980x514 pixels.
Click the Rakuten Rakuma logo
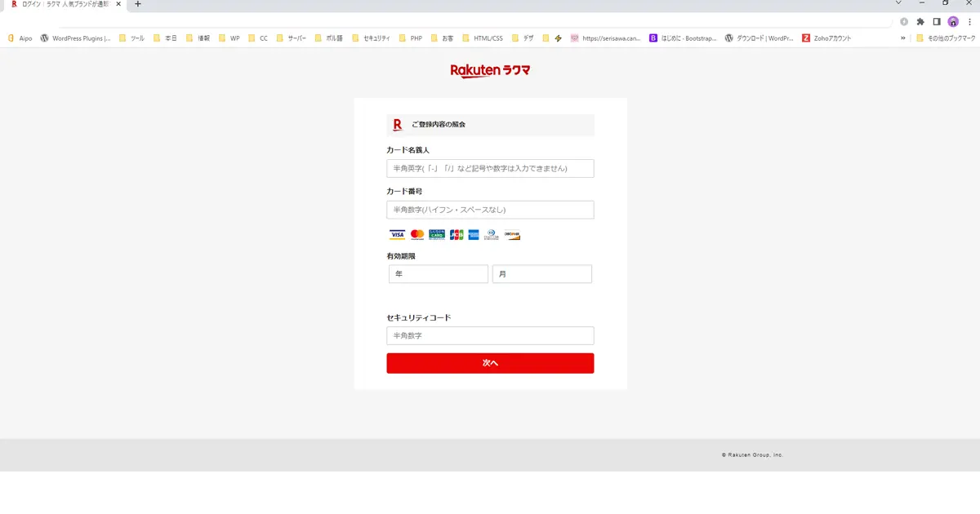[x=490, y=71]
